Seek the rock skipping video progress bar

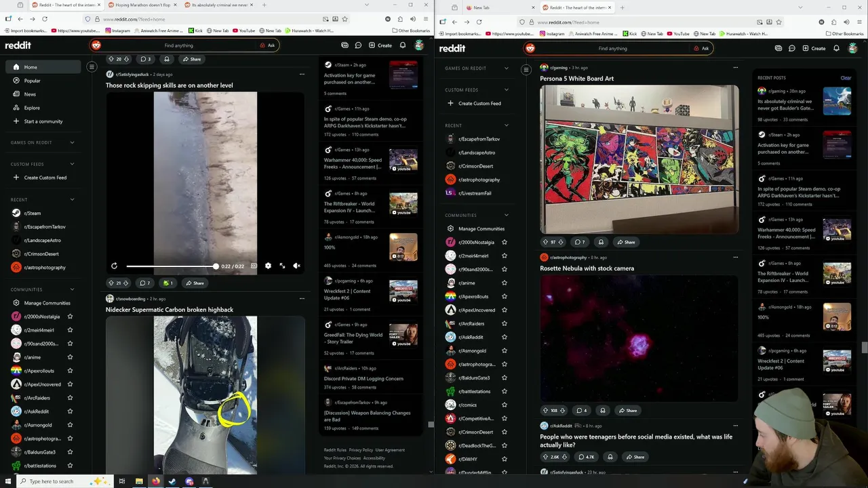pyautogui.click(x=172, y=266)
